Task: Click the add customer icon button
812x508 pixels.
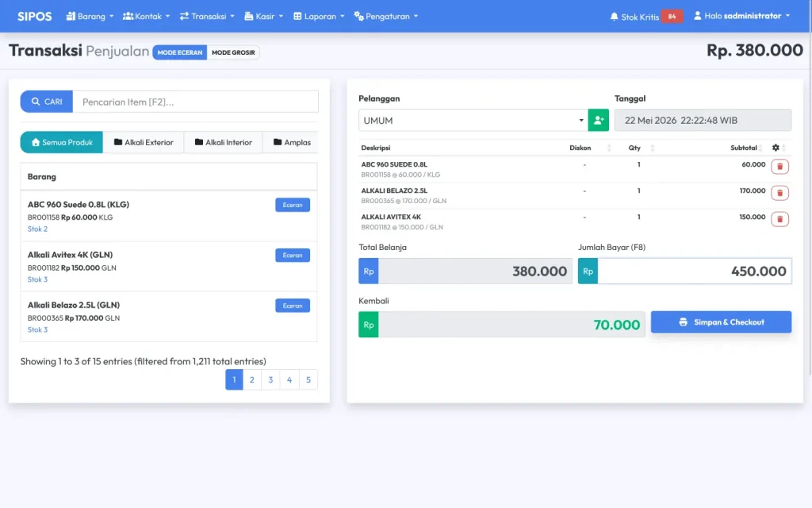Action: pyautogui.click(x=598, y=121)
